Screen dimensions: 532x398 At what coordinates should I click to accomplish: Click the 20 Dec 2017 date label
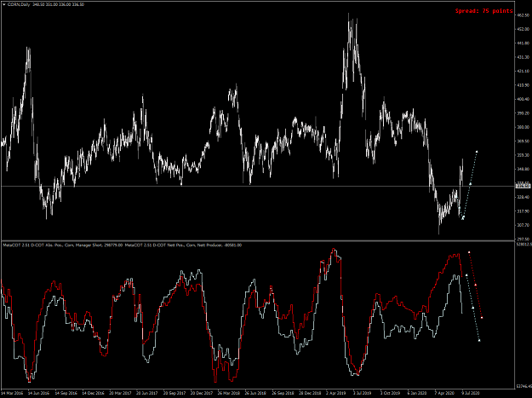(x=202, y=393)
